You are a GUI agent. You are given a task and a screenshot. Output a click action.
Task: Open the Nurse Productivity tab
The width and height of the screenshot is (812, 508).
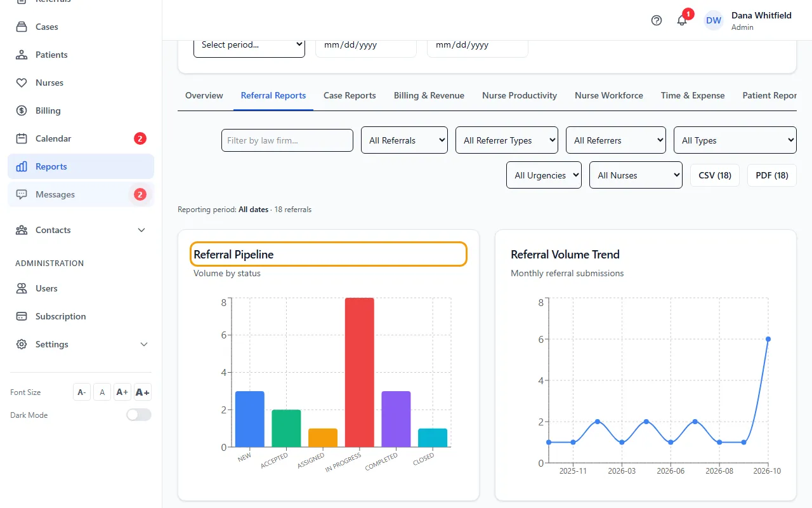click(520, 95)
